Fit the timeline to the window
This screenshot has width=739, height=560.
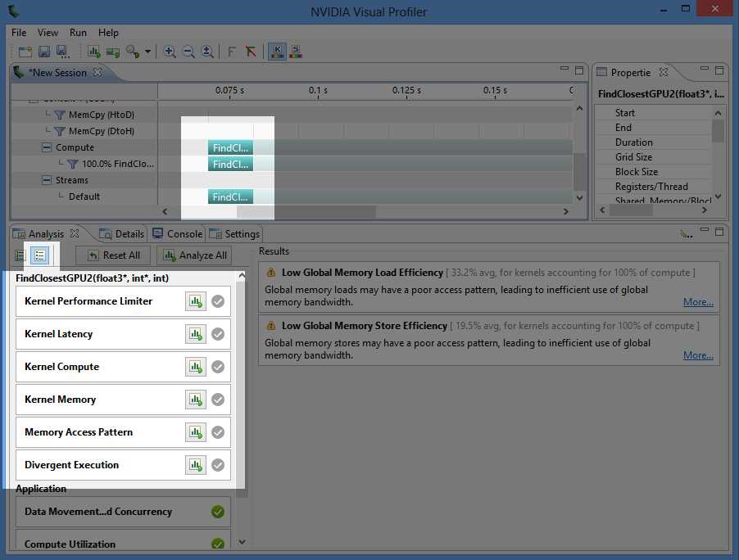click(x=207, y=52)
